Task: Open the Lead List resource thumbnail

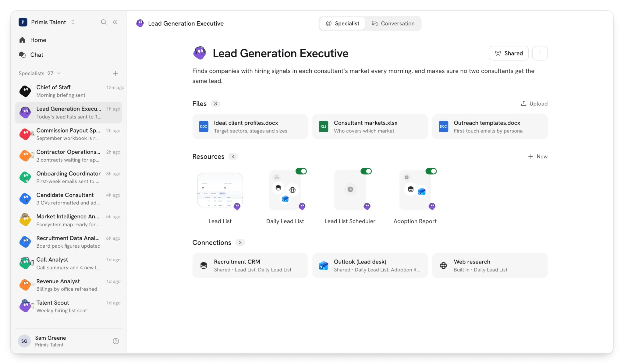Action: [220, 190]
